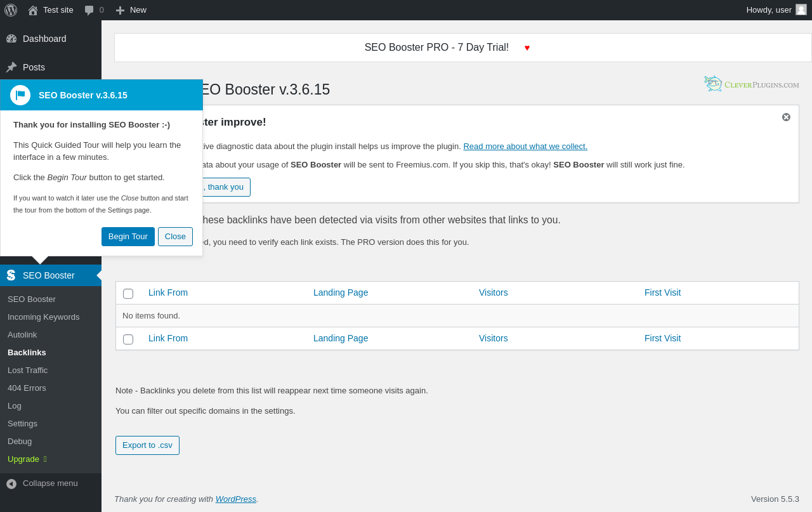Screen dimensions: 812x512
Task: Open the New content menu label
Action: click(138, 10)
